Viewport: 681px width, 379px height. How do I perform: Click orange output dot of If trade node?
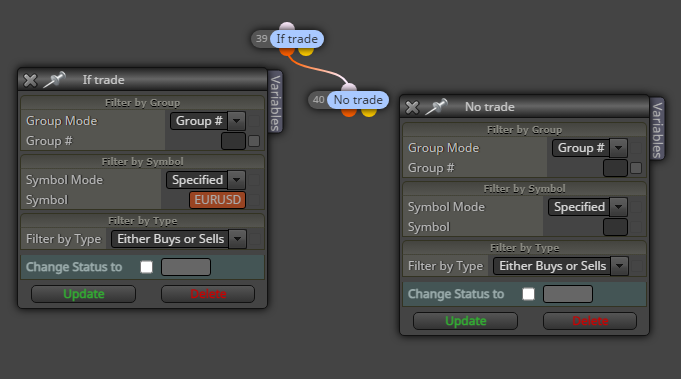coord(287,52)
